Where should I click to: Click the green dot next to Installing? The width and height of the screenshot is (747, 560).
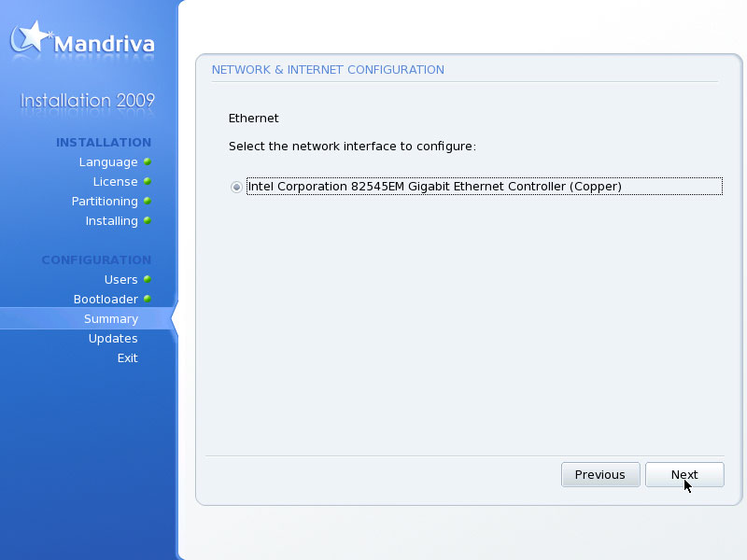(148, 220)
